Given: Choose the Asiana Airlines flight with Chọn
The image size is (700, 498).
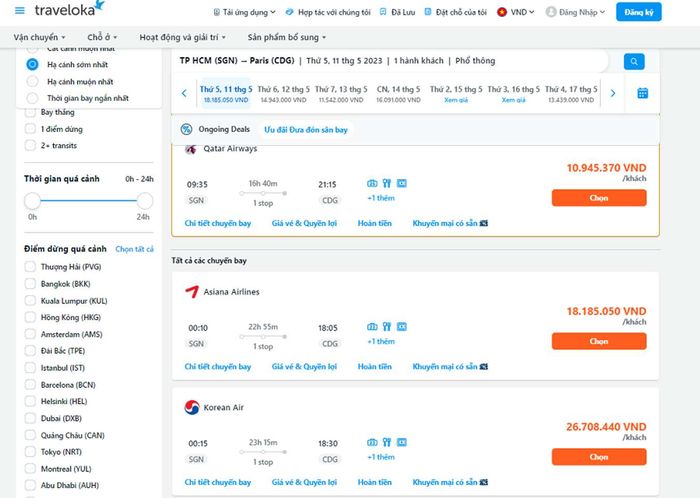Looking at the screenshot, I should coord(599,341).
